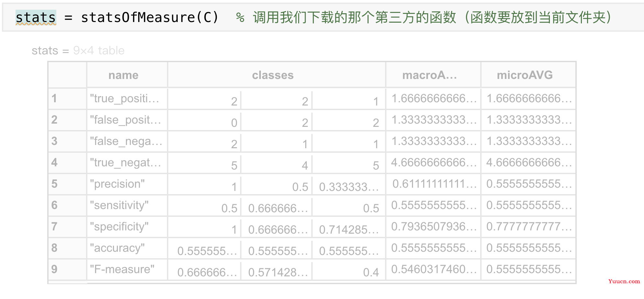Screen dimensions: 644x299
Task: Click the 'microAVG' column header
Action: tap(528, 75)
